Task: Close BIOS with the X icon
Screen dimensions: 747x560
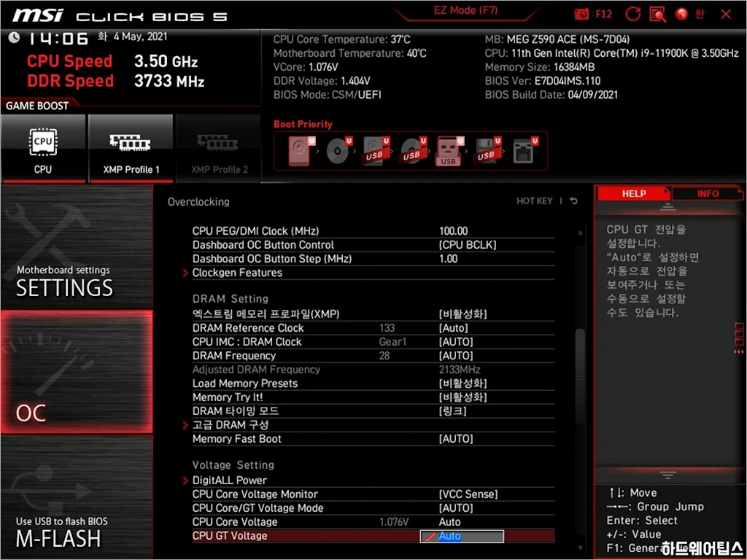Action: tap(726, 15)
